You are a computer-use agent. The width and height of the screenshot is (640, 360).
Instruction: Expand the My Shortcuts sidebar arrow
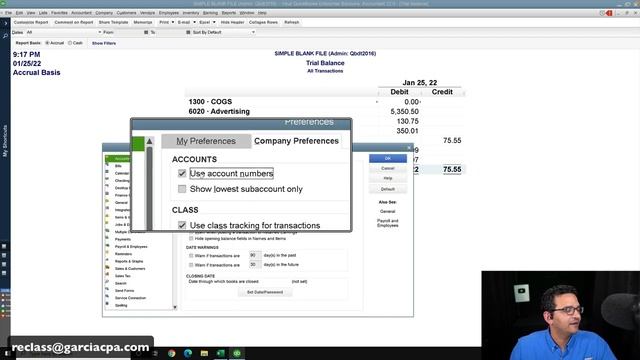[5, 23]
